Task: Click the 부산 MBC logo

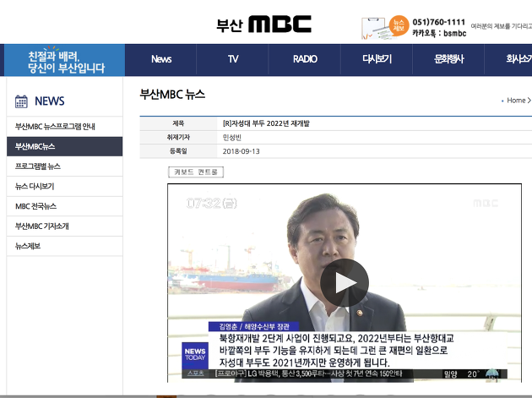Action: point(264,25)
